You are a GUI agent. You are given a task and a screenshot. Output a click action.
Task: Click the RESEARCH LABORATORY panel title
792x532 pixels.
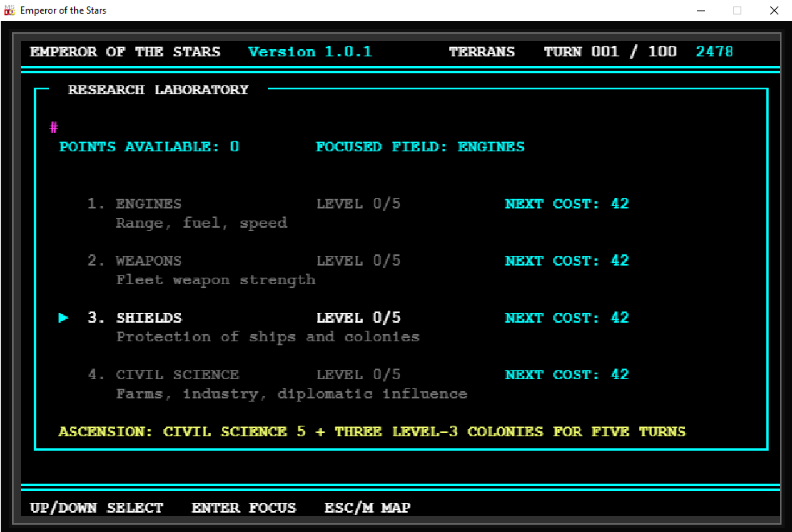158,90
